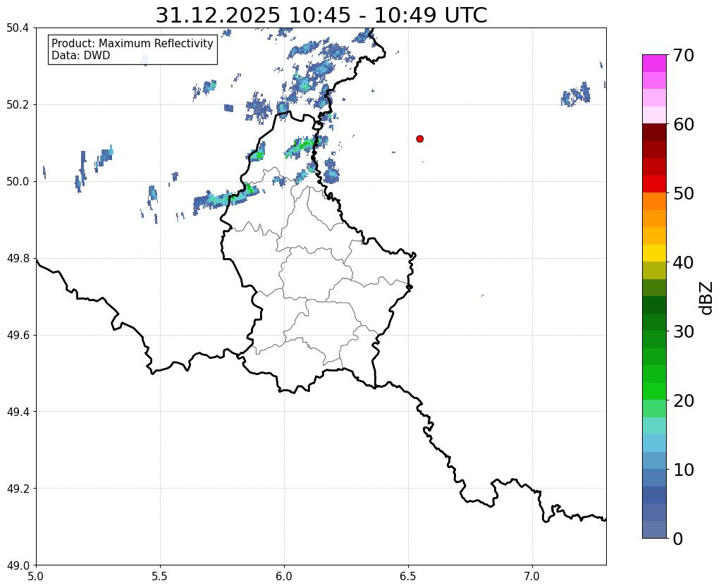This screenshot has width=721, height=588.
Task: Click the colorbar tick label "30"
Action: [684, 331]
